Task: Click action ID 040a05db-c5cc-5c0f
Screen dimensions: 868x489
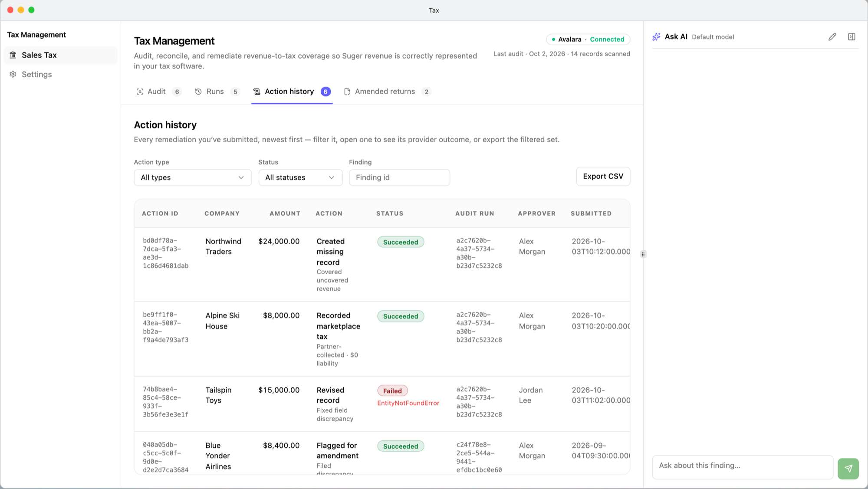Action: [x=165, y=457]
